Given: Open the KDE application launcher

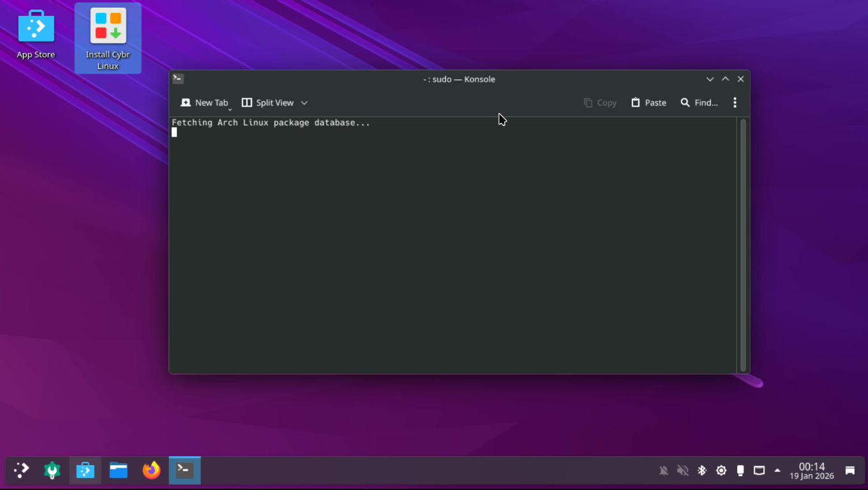Looking at the screenshot, I should [20, 470].
